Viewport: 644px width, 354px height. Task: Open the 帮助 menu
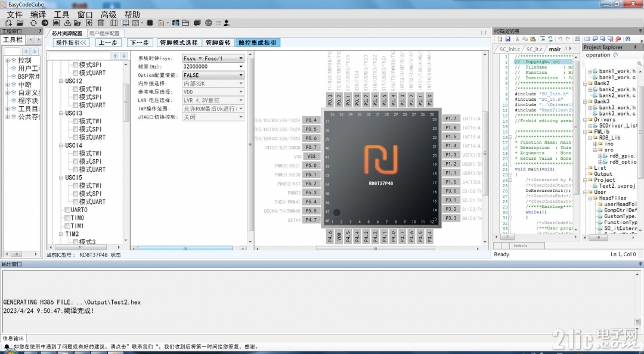click(x=132, y=14)
